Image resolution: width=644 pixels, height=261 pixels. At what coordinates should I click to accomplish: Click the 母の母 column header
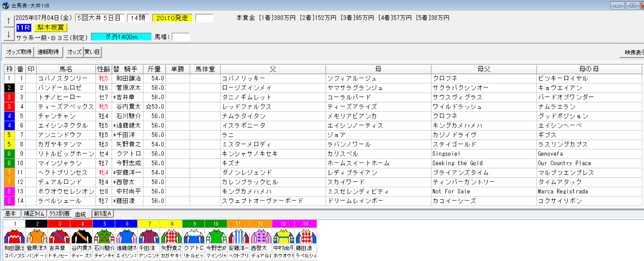tap(589, 69)
